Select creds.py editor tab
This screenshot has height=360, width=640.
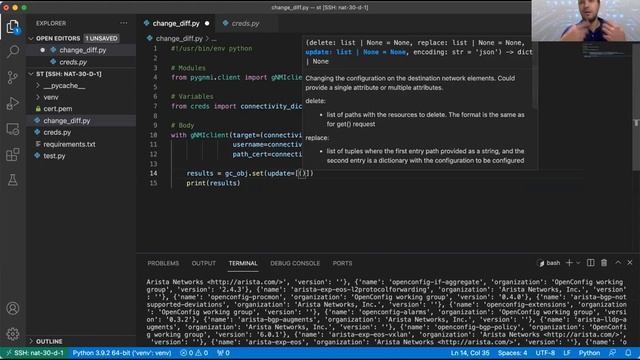[245, 23]
